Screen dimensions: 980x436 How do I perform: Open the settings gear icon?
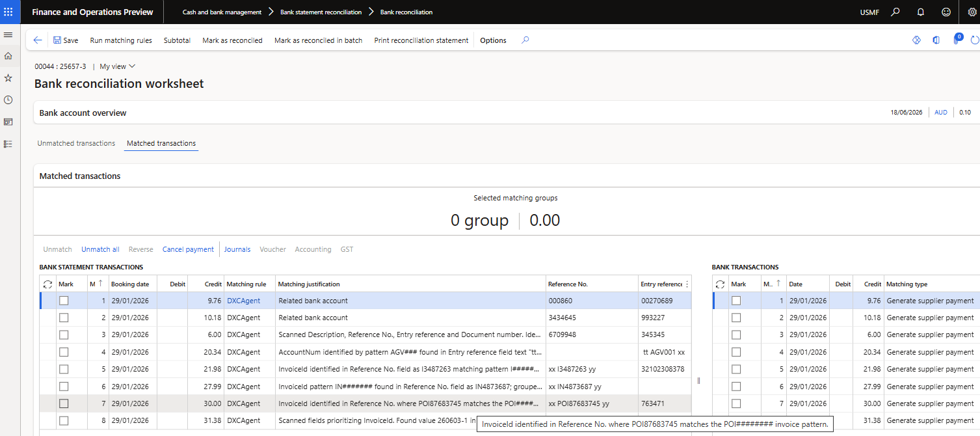(x=972, y=12)
